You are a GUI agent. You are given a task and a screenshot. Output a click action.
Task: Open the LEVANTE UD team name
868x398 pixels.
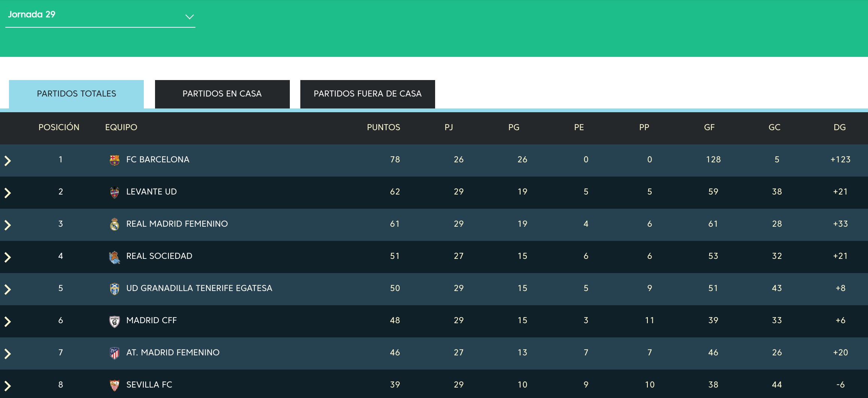(x=151, y=192)
